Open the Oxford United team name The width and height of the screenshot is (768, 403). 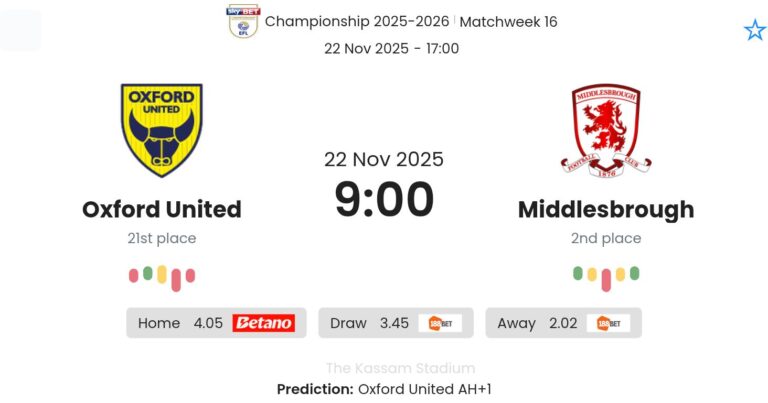click(x=161, y=209)
